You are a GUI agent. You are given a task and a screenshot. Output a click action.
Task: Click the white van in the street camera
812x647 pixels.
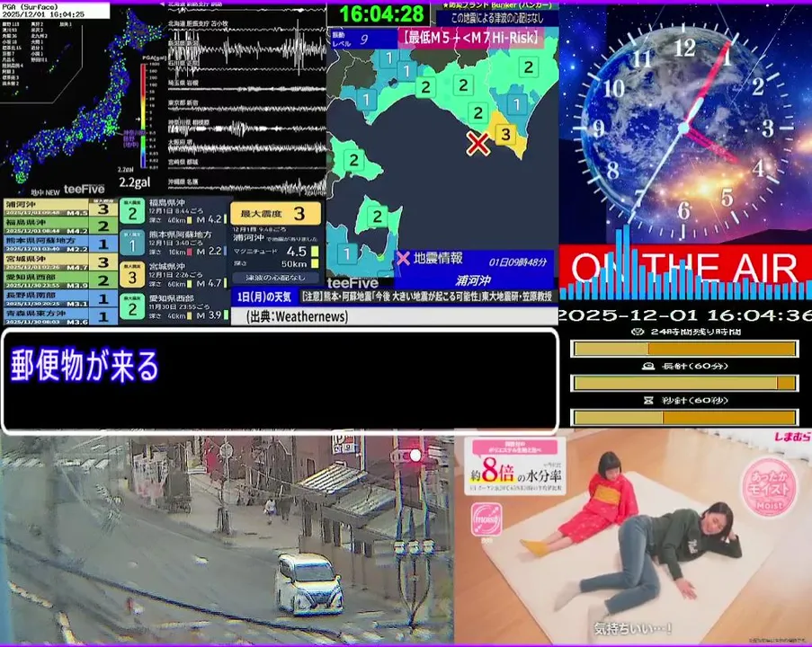(308, 583)
